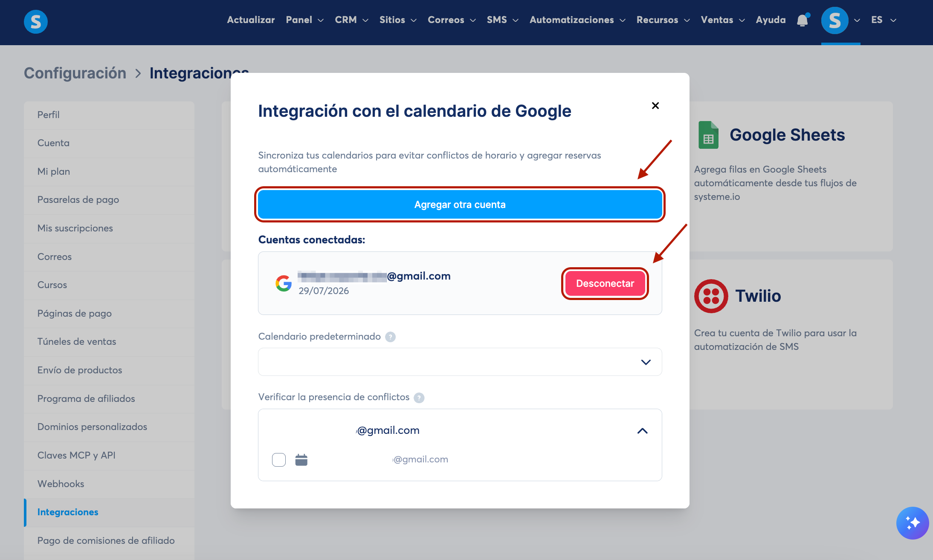
Task: Open the ES language selector
Action: 884,20
